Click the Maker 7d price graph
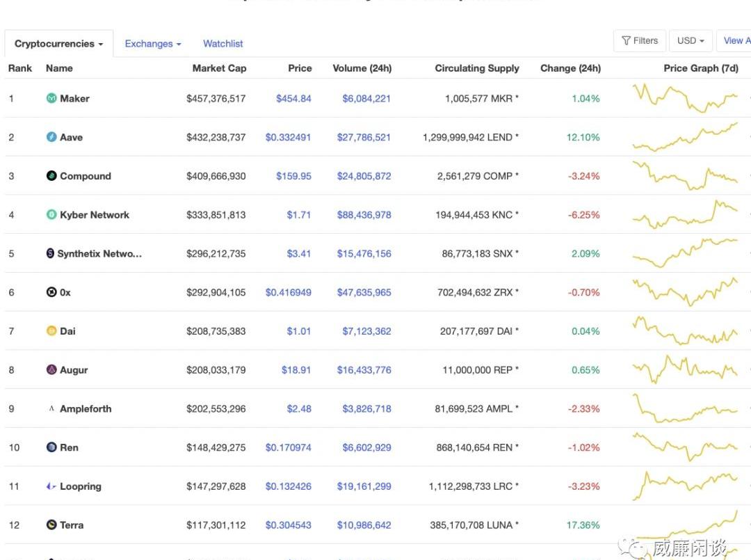This screenshot has width=751, height=560. [x=686, y=98]
